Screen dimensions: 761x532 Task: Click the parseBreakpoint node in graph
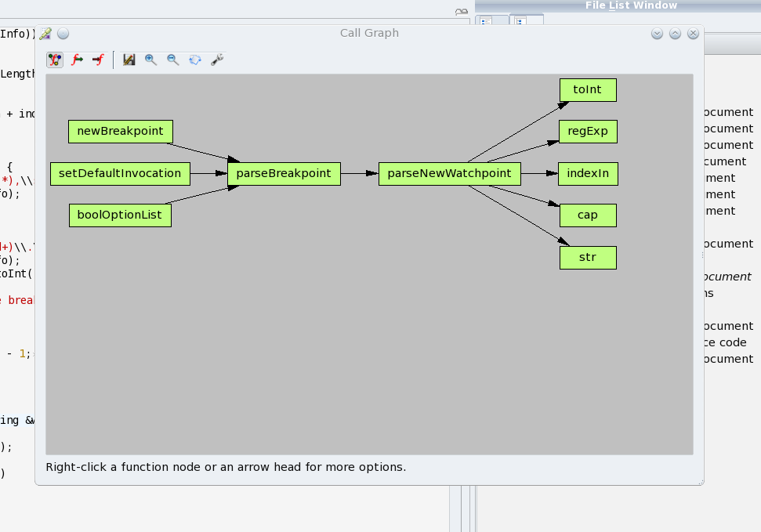(284, 174)
